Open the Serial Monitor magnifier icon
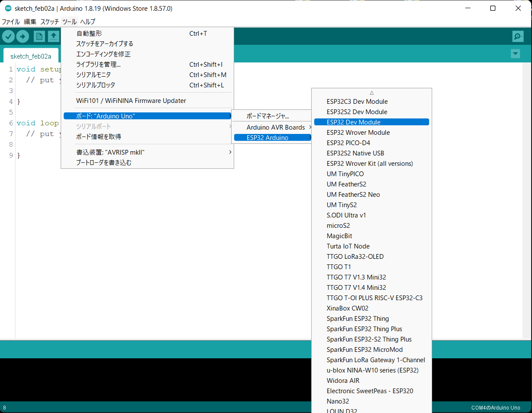The width and height of the screenshot is (532, 413). [517, 36]
